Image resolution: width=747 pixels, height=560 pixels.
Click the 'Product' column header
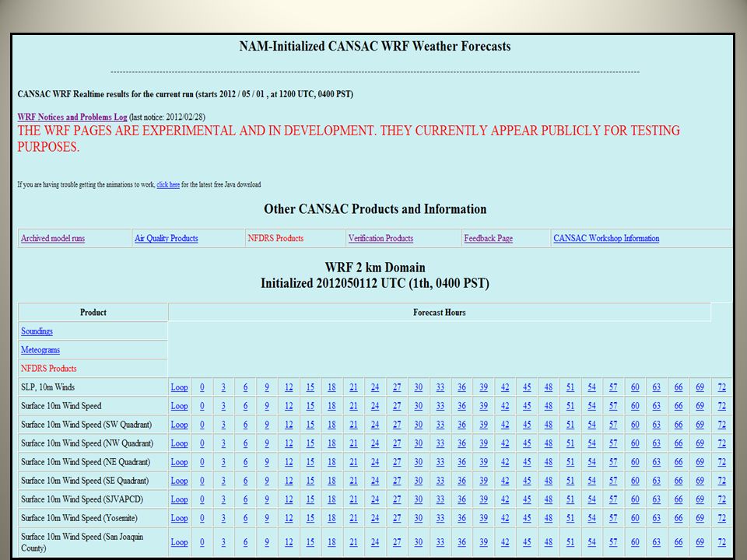pyautogui.click(x=93, y=313)
